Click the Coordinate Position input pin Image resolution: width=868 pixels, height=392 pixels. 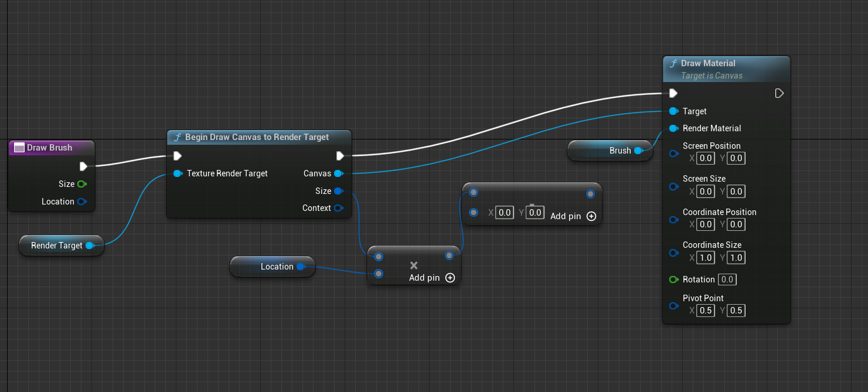coord(673,220)
